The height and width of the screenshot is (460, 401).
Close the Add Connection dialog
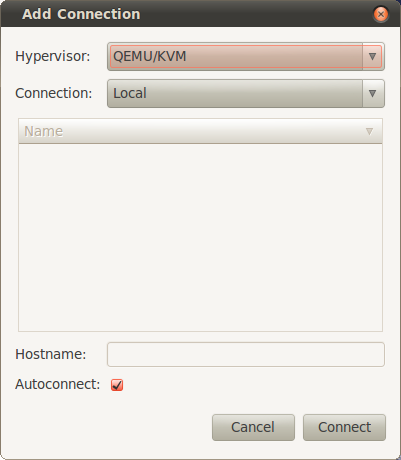coord(381,14)
